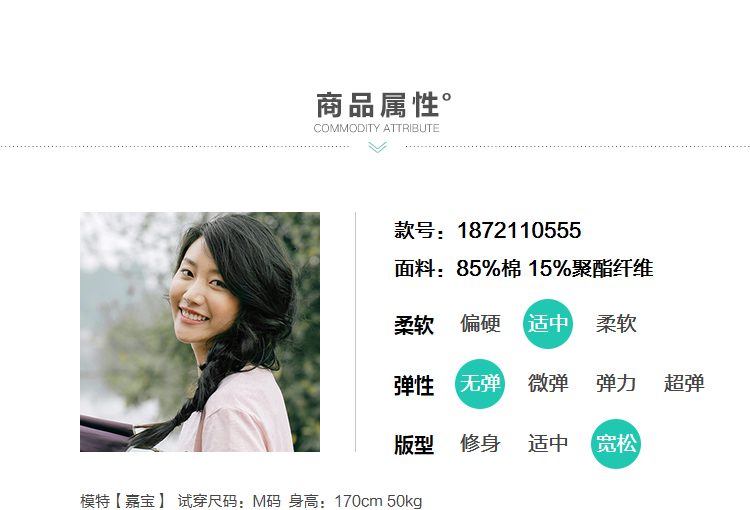Pick the 弹力 elasticity option
This screenshot has width=750, height=510.
[616, 384]
